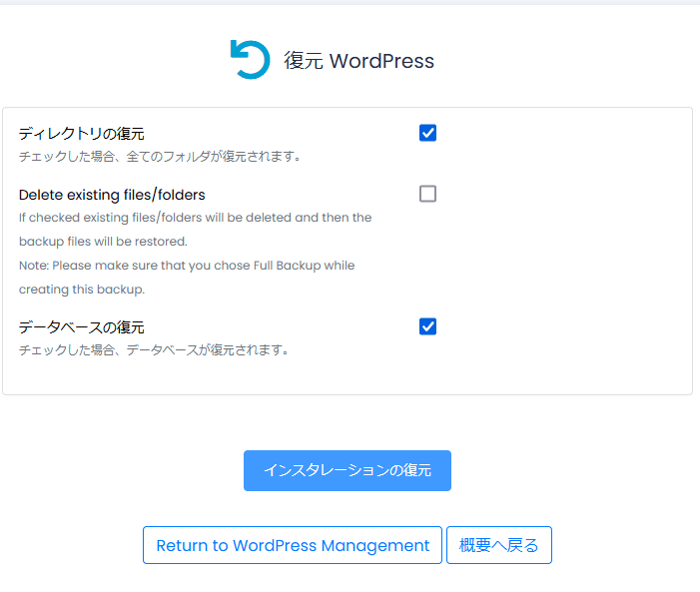
Task: Click the 復元 WordPress heading
Action: [x=358, y=61]
